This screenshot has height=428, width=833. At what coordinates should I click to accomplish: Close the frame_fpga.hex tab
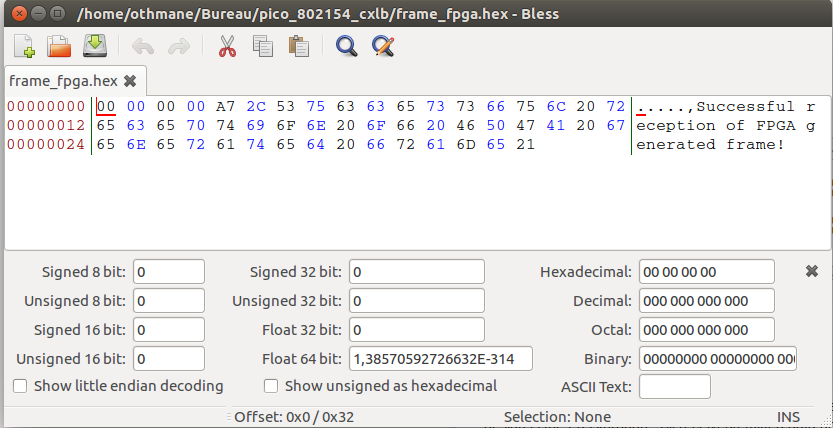(130, 80)
